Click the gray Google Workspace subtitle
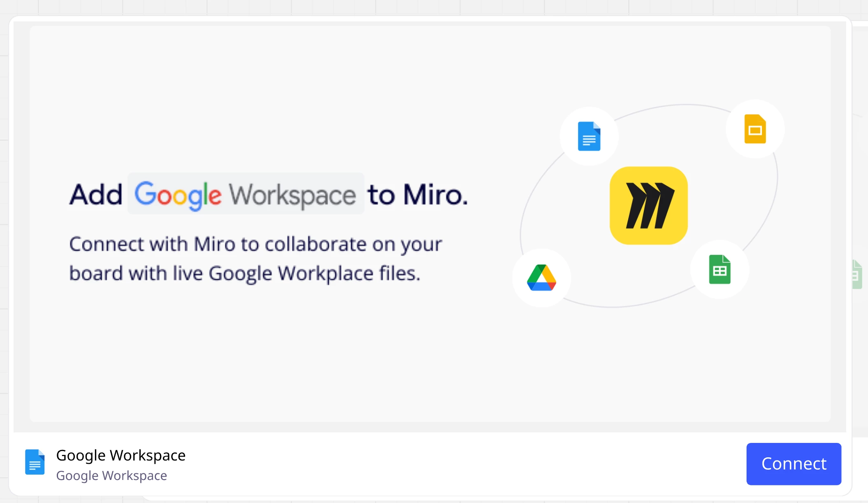 coord(111,476)
